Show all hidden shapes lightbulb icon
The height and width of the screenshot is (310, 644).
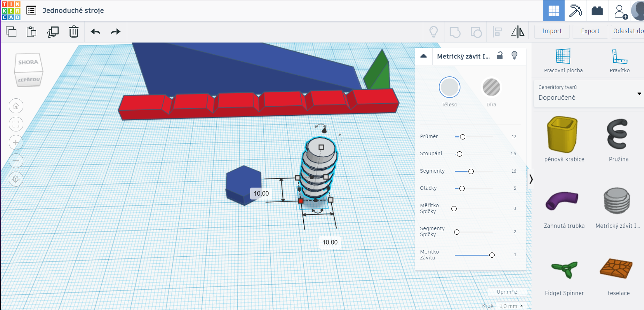tap(434, 32)
